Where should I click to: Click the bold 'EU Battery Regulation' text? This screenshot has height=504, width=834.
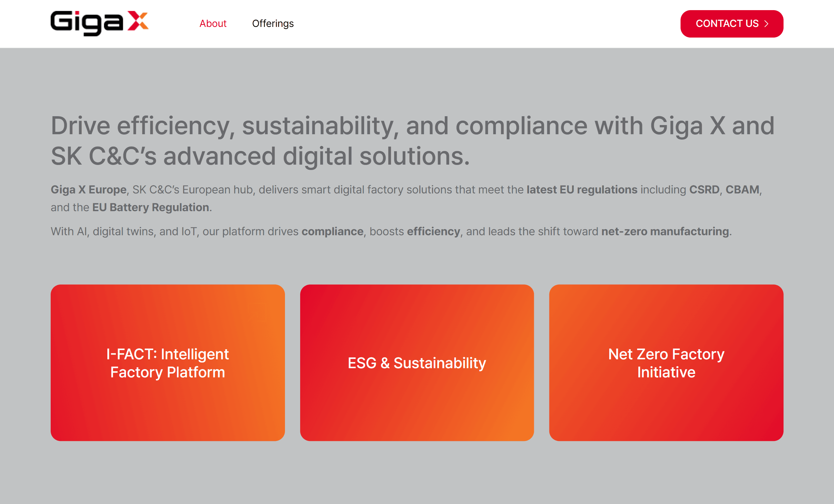click(150, 207)
